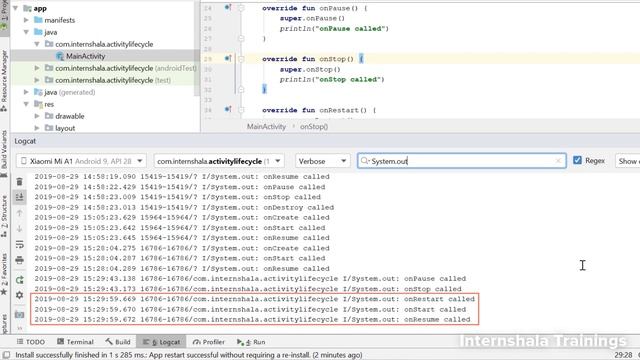640x360 pixels.
Task: Click line number 29 in editor gutter
Action: (x=208, y=59)
